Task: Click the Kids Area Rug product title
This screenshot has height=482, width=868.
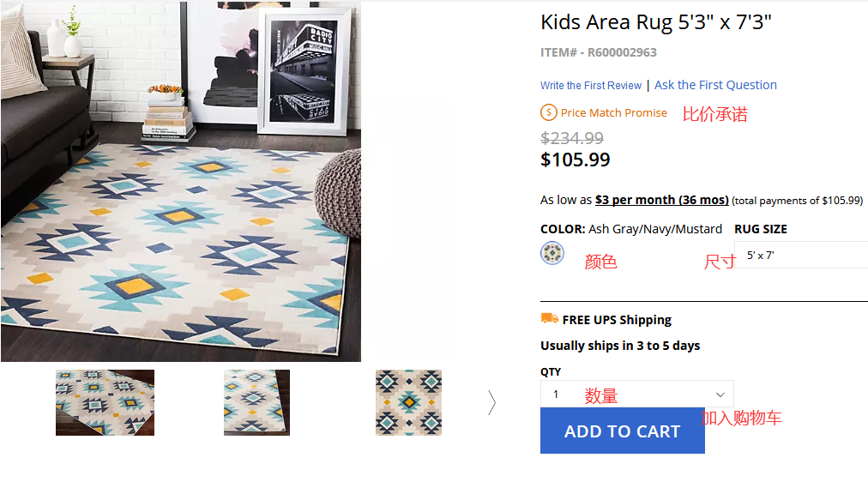Action: coord(656,22)
